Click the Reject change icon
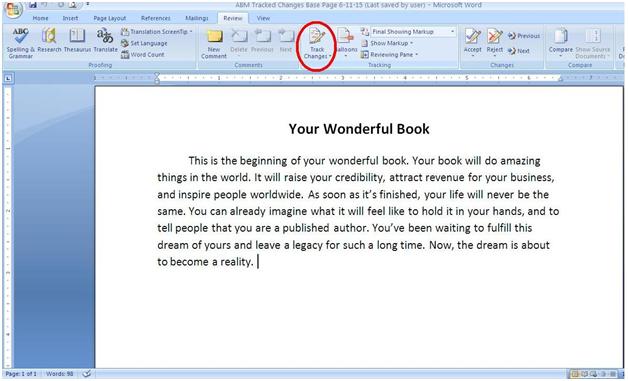 [x=495, y=36]
